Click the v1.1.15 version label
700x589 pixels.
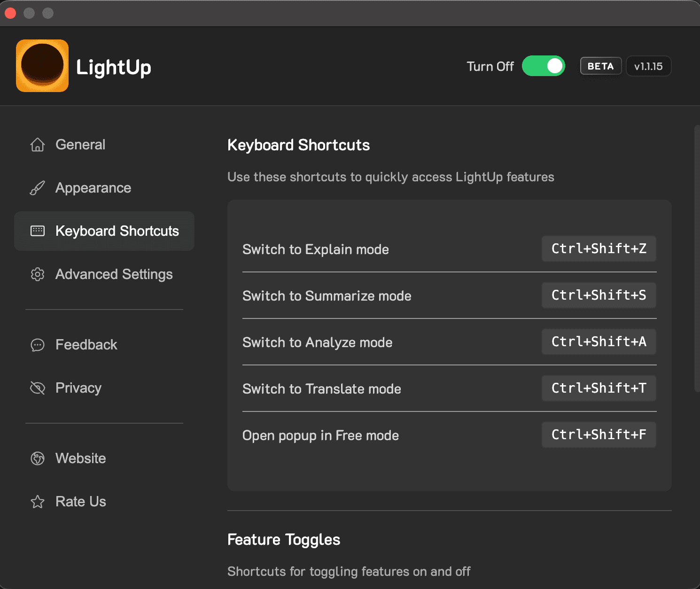coord(648,66)
